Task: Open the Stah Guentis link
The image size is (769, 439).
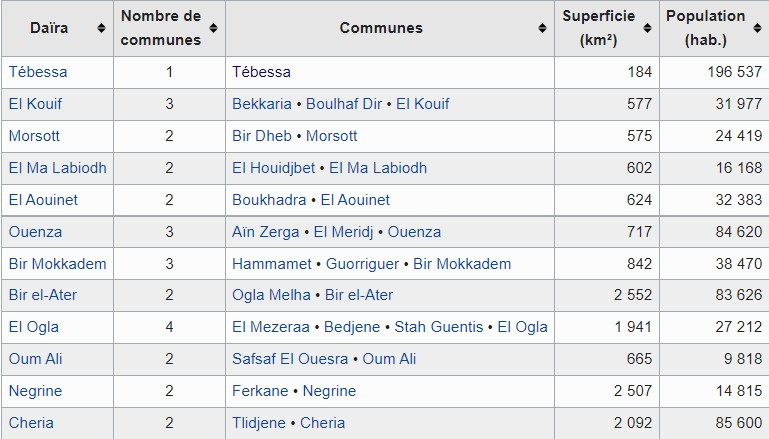Action: coord(439,327)
